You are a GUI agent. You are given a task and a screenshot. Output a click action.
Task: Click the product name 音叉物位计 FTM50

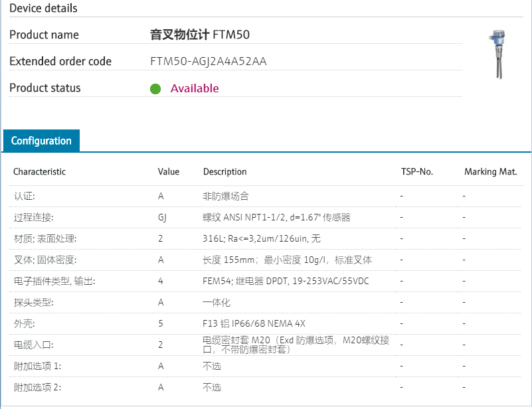click(x=200, y=35)
